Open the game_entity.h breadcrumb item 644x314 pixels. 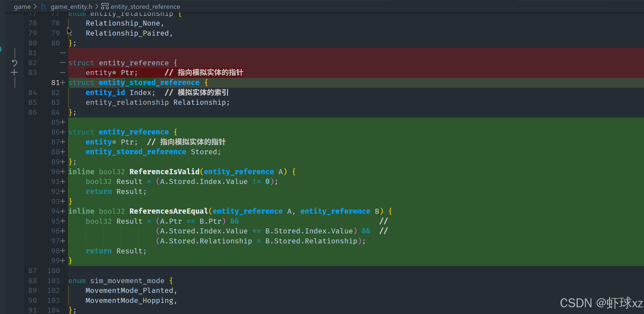71,6
